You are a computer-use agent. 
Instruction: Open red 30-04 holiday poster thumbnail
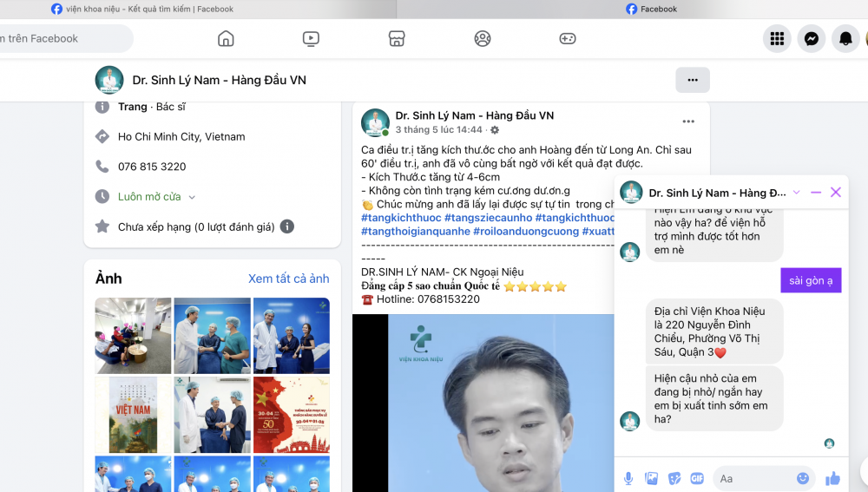(x=291, y=415)
